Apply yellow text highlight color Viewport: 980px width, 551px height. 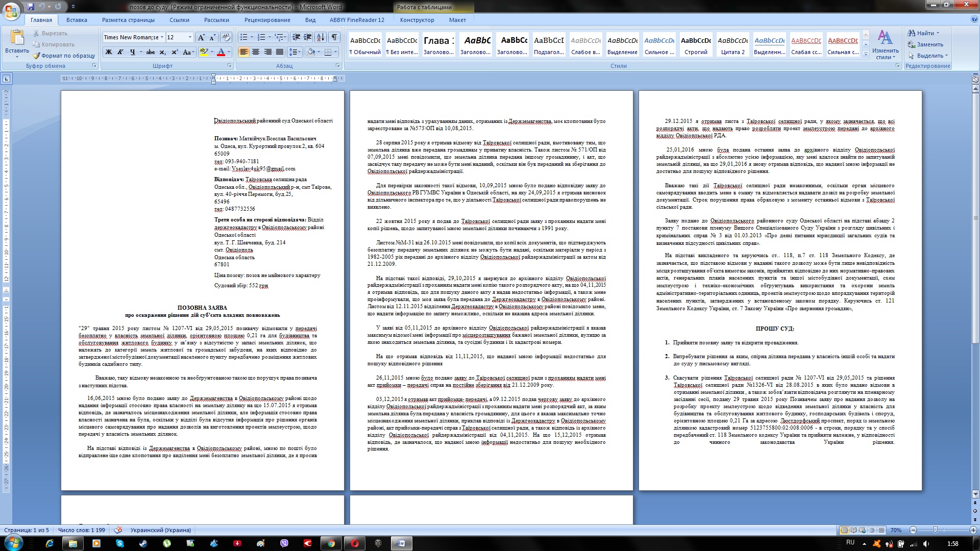coord(204,52)
